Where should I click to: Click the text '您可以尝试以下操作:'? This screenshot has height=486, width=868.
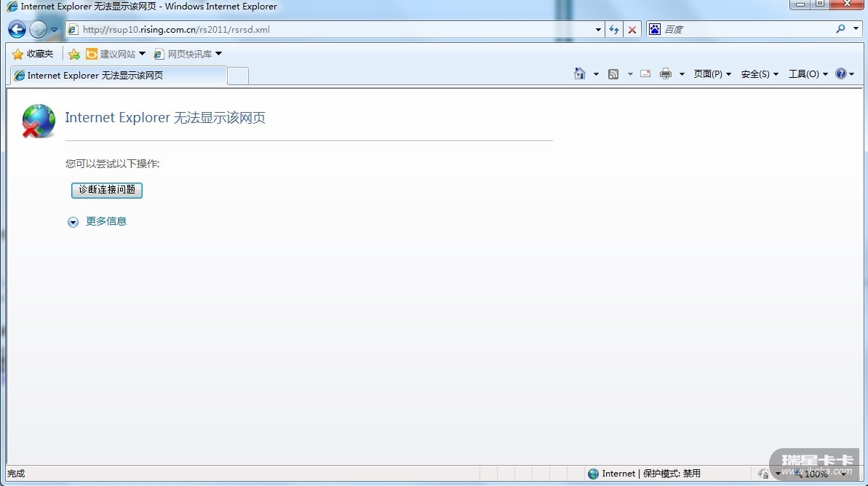[112, 164]
